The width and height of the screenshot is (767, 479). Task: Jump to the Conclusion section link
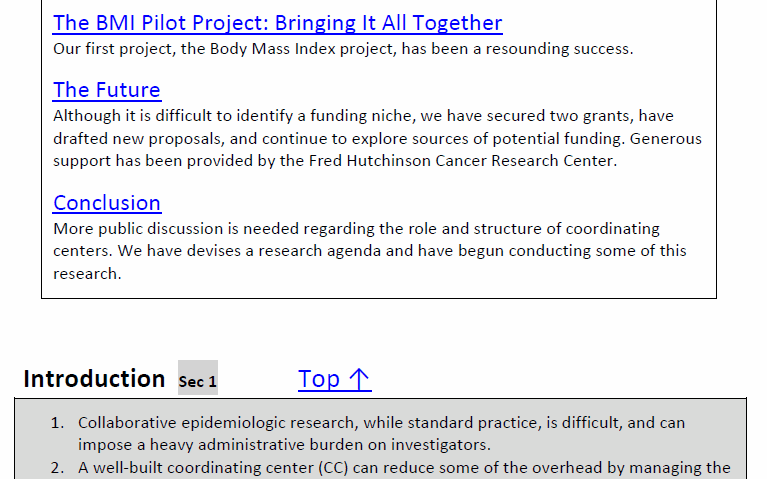(x=107, y=203)
